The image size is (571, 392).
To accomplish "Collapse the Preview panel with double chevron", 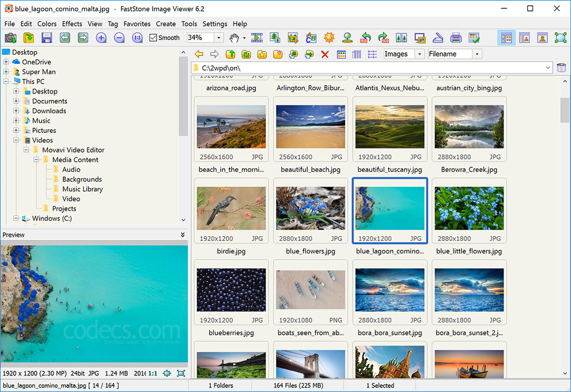I will pyautogui.click(x=182, y=235).
